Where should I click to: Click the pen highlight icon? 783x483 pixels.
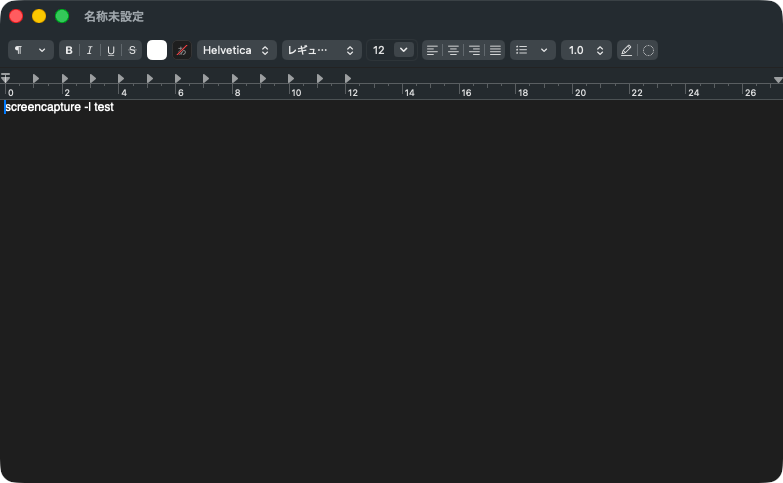(x=627, y=50)
